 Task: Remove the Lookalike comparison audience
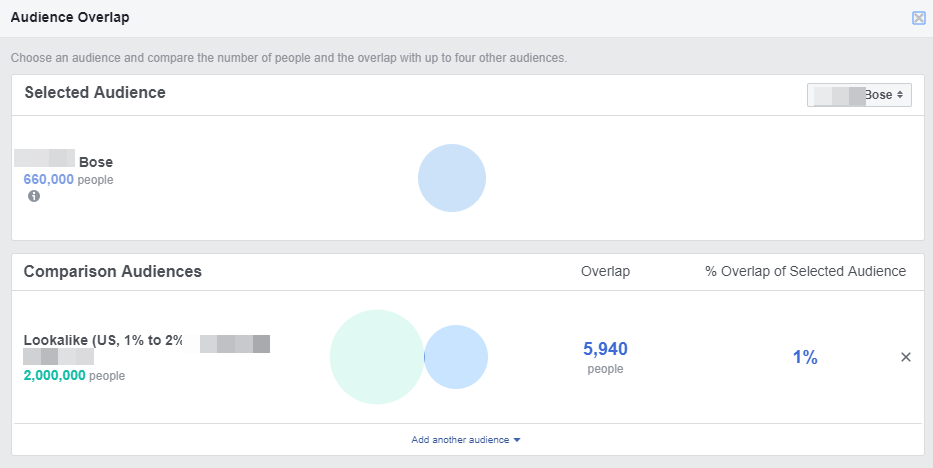pos(906,357)
